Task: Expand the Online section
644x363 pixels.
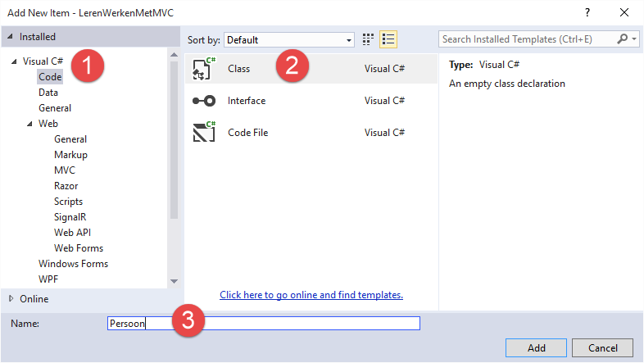Action: [x=11, y=298]
